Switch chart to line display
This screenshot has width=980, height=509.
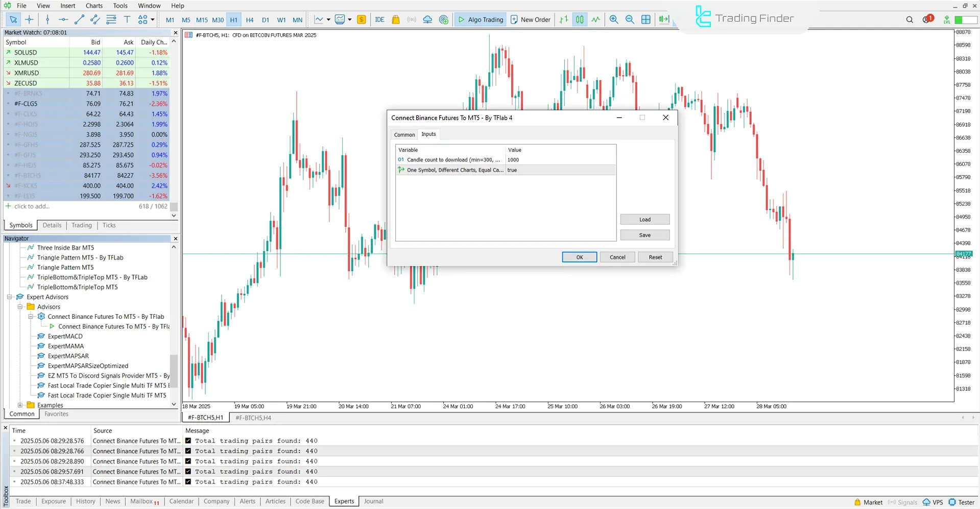(596, 19)
